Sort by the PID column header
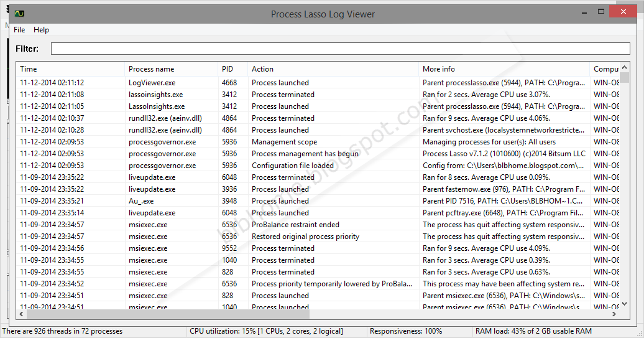 233,69
